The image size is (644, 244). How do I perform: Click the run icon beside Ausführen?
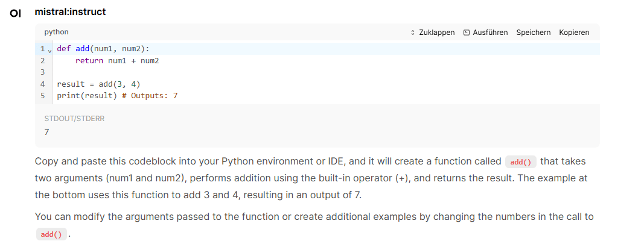tap(467, 33)
